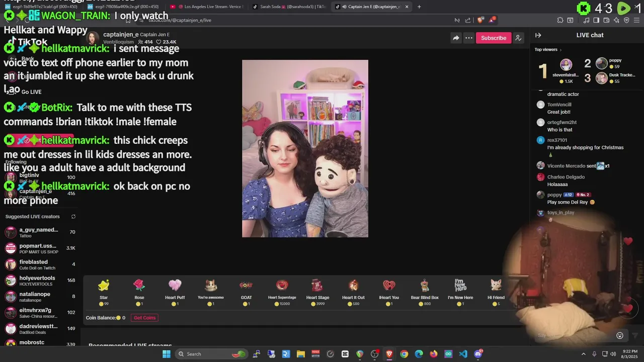Send the Rose gift
The image size is (644, 362).
coord(139,293)
